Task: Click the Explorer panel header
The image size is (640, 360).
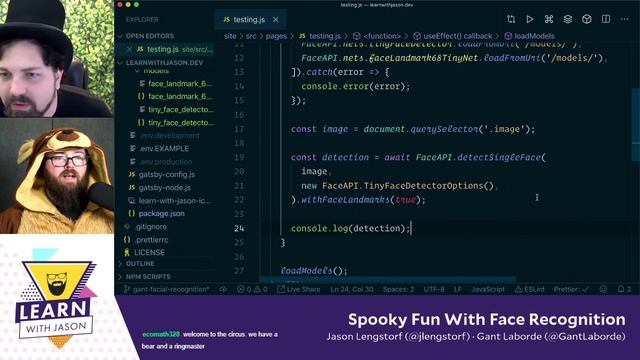Action: coord(142,20)
